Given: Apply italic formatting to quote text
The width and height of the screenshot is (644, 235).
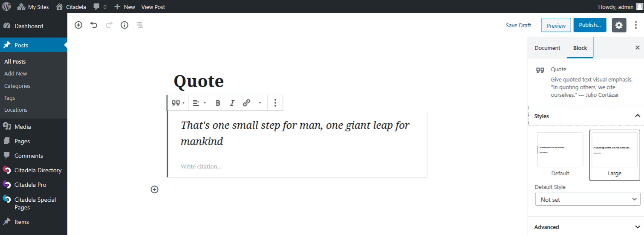Looking at the screenshot, I should point(232,103).
